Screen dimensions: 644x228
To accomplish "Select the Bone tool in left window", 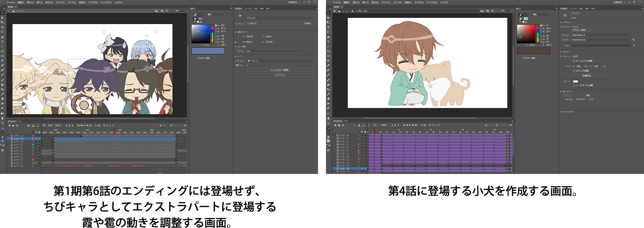I will [2, 79].
